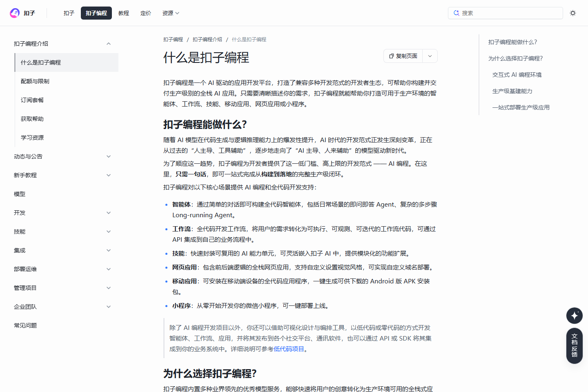The width and height of the screenshot is (588, 392).
Task: Open the 定价 navigation tab
Action: (x=146, y=13)
